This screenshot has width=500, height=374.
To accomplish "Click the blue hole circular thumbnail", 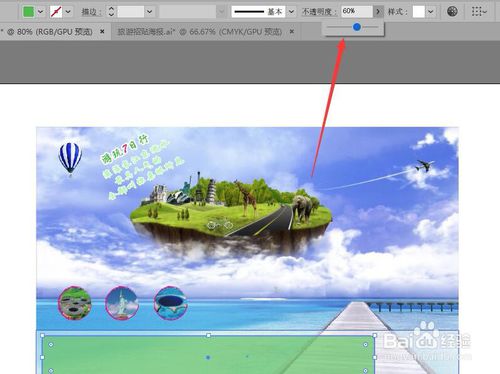I will 170,303.
